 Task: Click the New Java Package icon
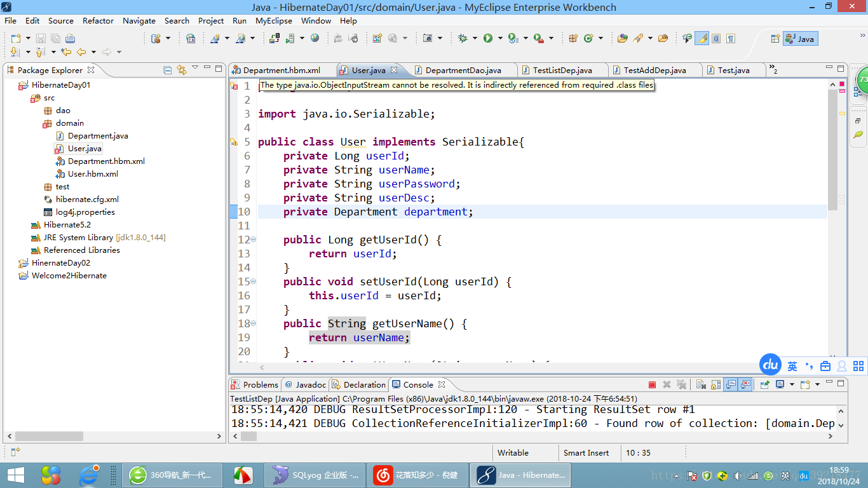click(573, 38)
